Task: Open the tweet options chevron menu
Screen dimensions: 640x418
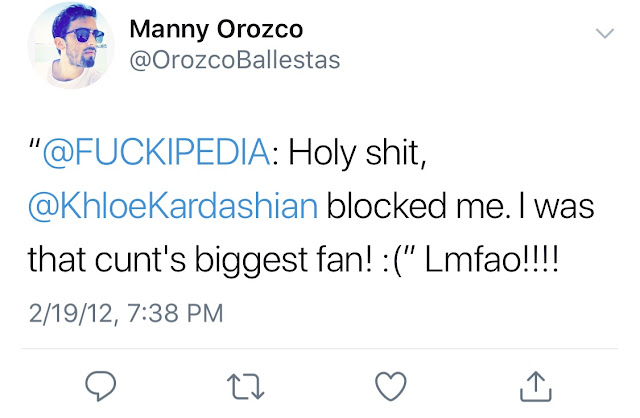Action: pyautogui.click(x=604, y=34)
